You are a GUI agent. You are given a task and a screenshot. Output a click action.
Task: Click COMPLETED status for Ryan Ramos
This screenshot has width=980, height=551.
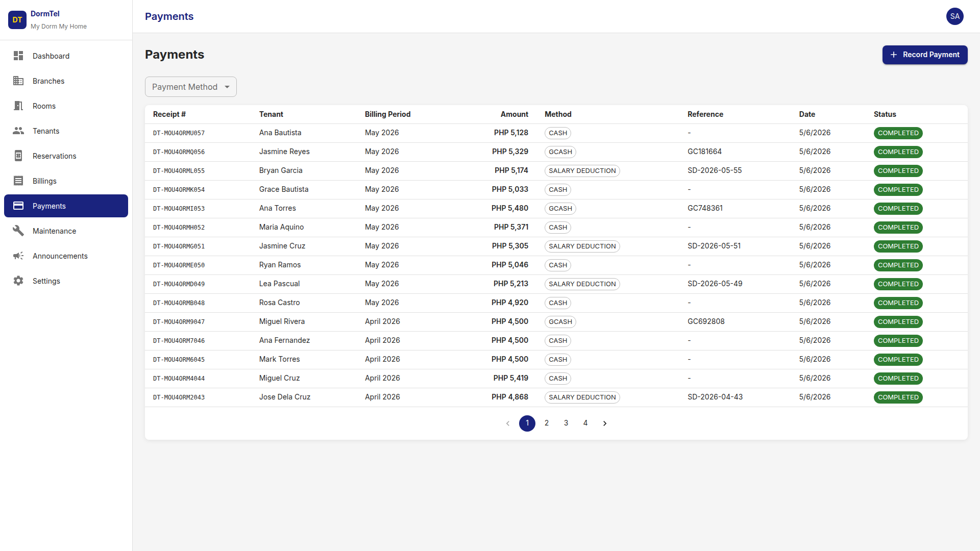coord(898,265)
